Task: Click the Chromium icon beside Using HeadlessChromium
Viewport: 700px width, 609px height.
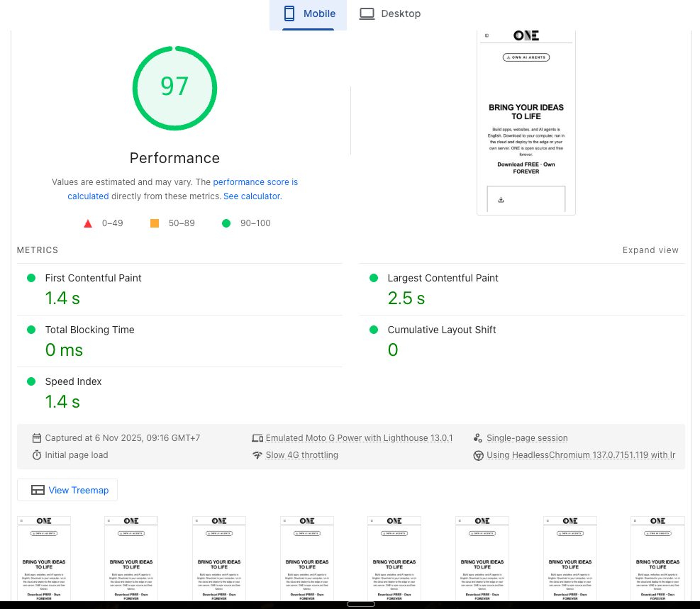Action: [480, 454]
